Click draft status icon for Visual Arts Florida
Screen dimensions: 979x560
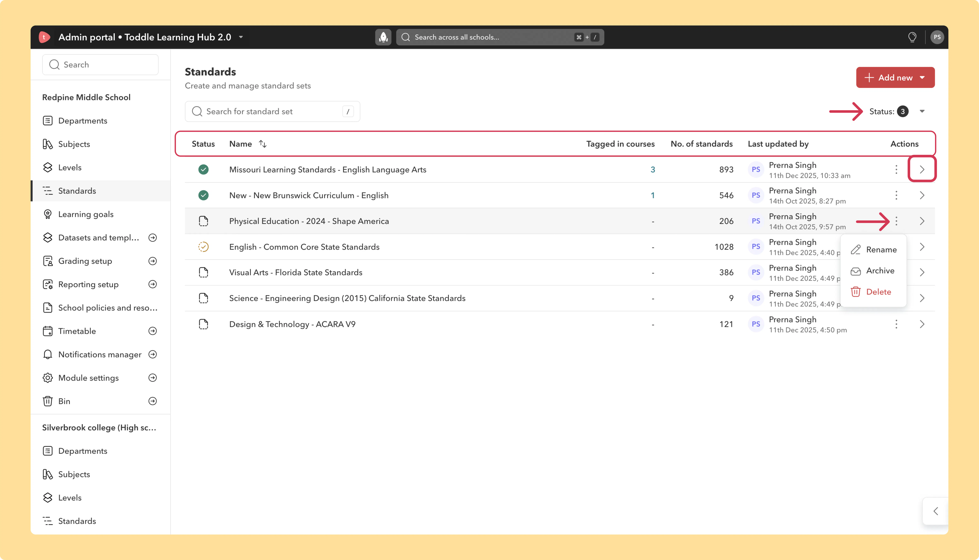pyautogui.click(x=203, y=273)
